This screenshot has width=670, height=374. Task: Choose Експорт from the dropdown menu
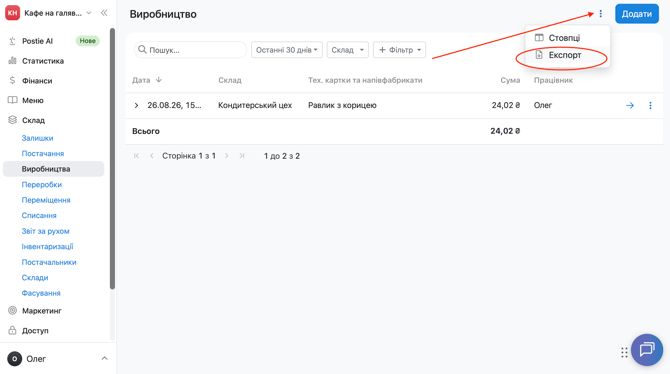(567, 55)
